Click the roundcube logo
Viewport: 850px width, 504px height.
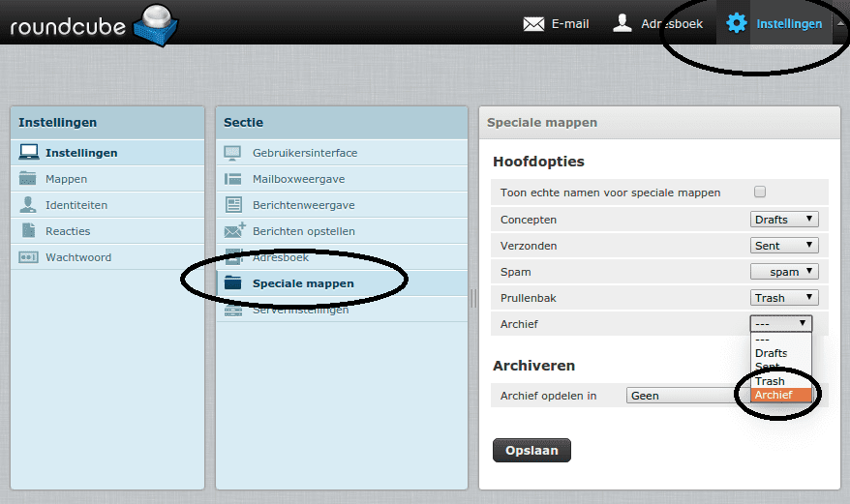pyautogui.click(x=91, y=24)
